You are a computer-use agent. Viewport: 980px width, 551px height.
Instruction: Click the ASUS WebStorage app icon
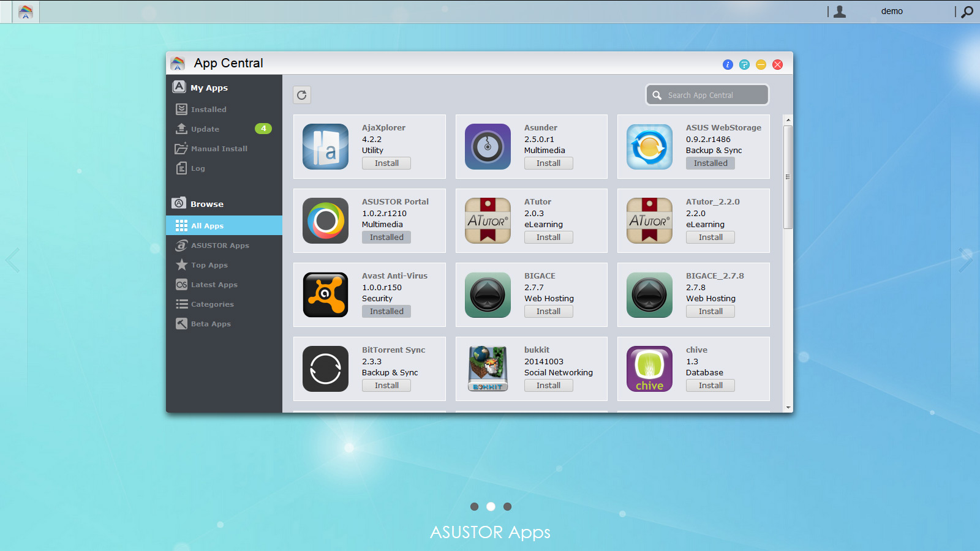(x=649, y=147)
